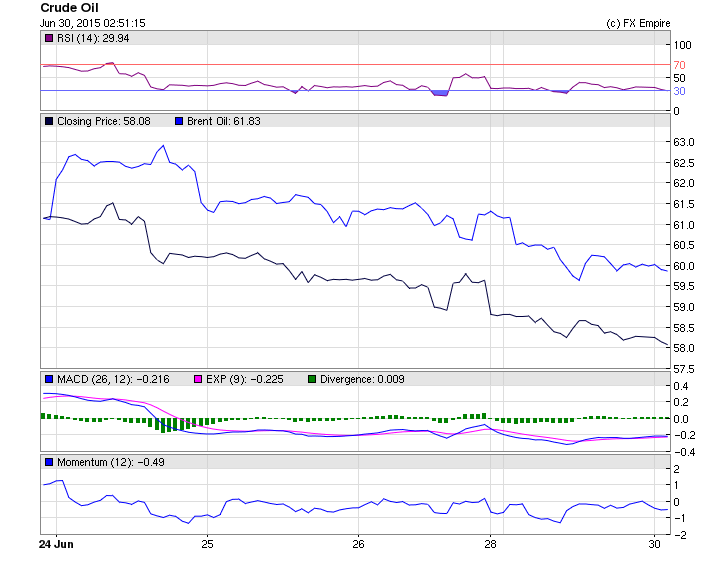Click the red 70 overbought RSI level label
Image resolution: width=710 pixels, height=570 pixels.
[678, 64]
